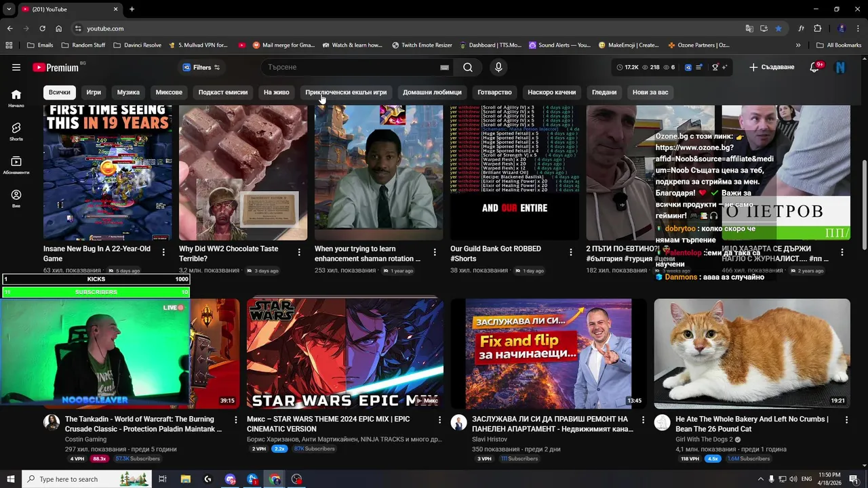Show hidden system tray icons
868x488 pixels.
pos(760,479)
